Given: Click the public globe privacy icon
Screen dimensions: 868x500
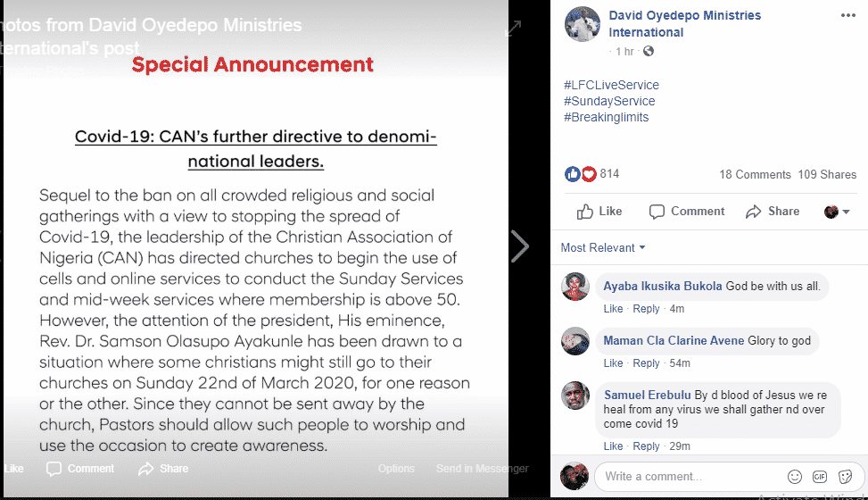Looking at the screenshot, I should pos(649,52).
